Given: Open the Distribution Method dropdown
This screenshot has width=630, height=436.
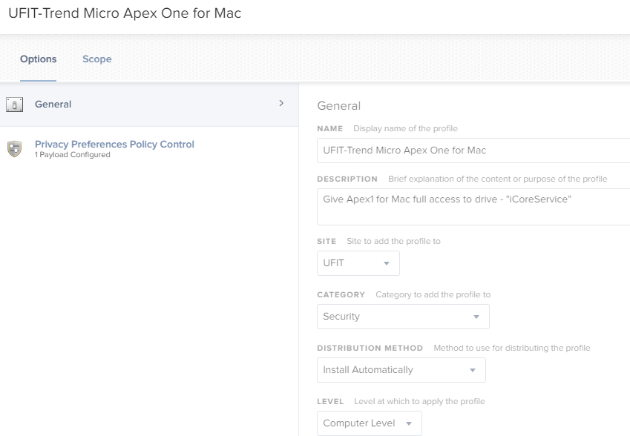Looking at the screenshot, I should (x=401, y=370).
